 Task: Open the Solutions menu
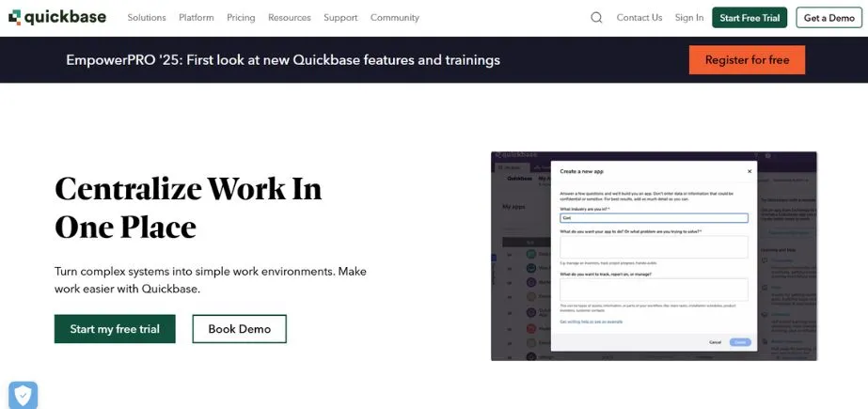[x=147, y=17]
